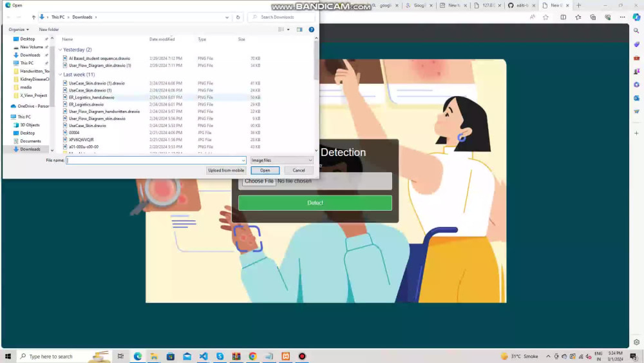Open the Organize dropdown menu
This screenshot has height=363, width=644.
[x=19, y=30]
